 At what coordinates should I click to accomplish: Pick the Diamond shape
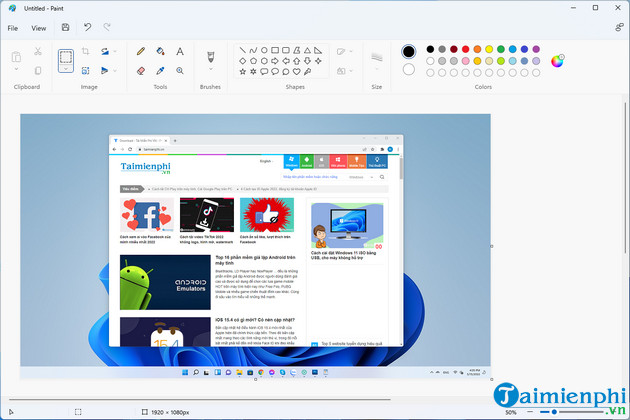(x=243, y=61)
